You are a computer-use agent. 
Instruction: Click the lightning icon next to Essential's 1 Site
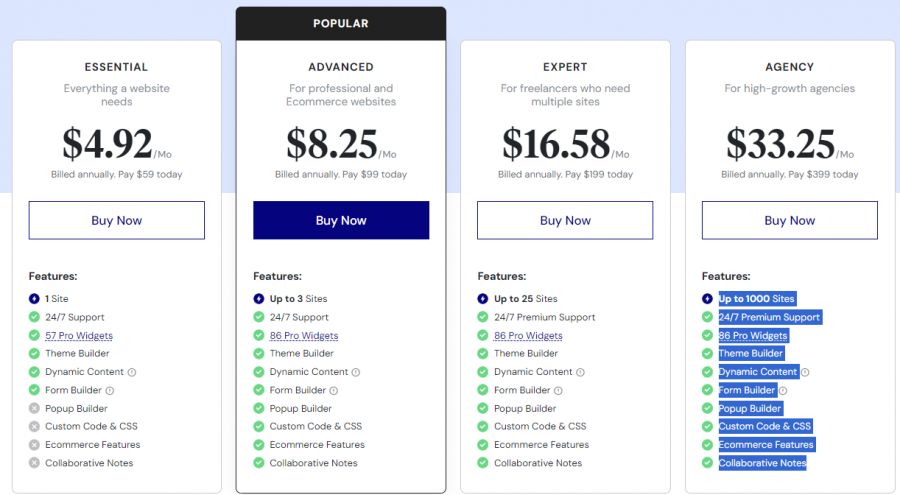pyautogui.click(x=35, y=299)
